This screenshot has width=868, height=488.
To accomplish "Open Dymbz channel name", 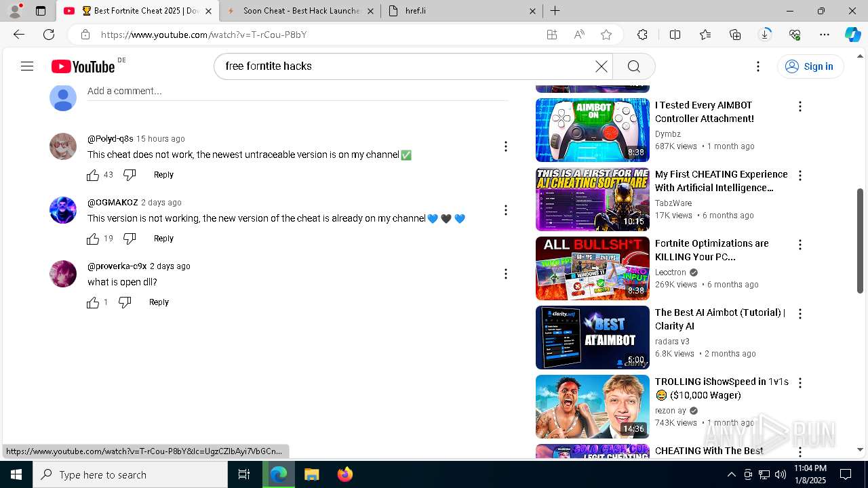I will pos(668,134).
